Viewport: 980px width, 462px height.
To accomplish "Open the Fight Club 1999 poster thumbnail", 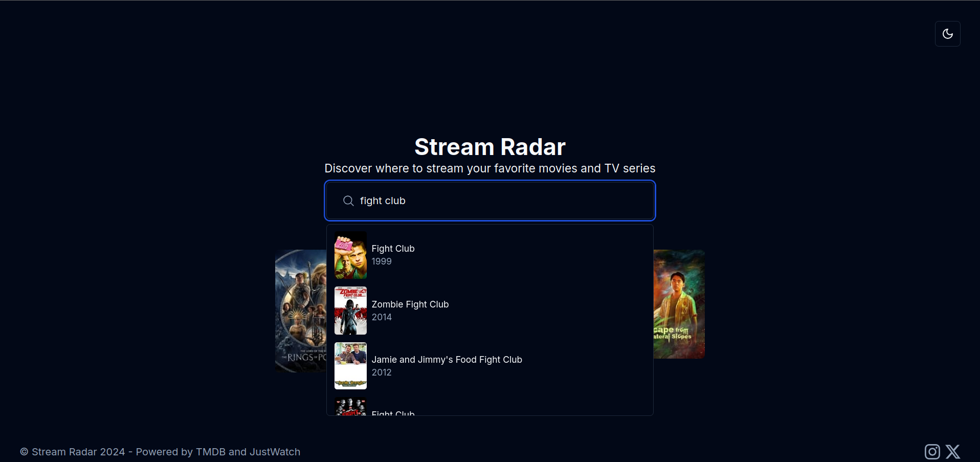I will tap(350, 255).
